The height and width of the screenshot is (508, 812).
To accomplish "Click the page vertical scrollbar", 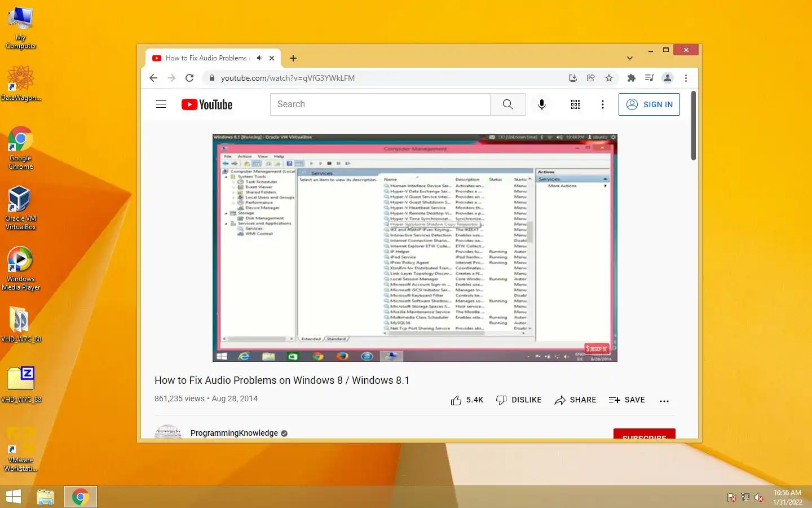I will [x=694, y=125].
